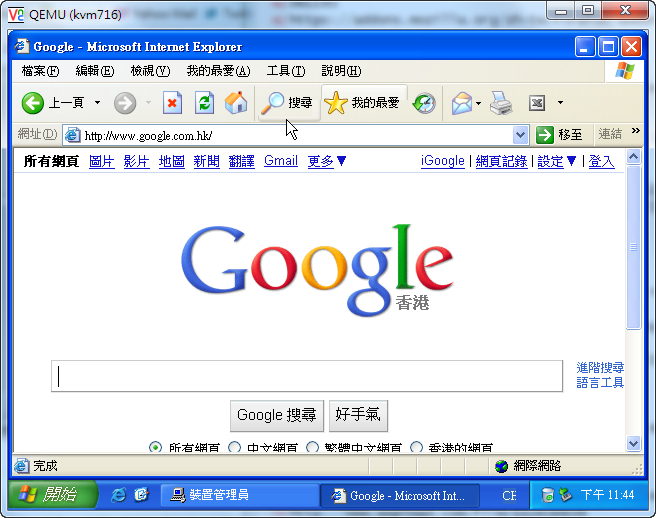Expand the address bar dropdown list

tap(520, 135)
